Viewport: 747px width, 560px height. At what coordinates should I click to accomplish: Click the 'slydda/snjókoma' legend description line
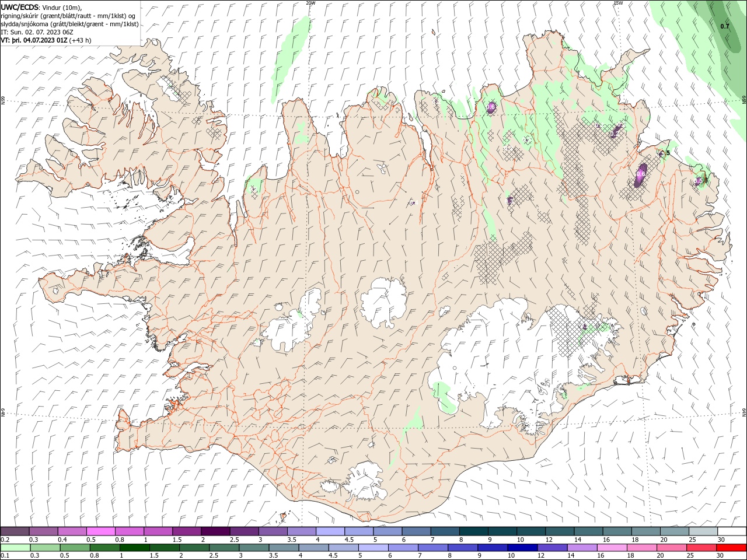pos(69,24)
